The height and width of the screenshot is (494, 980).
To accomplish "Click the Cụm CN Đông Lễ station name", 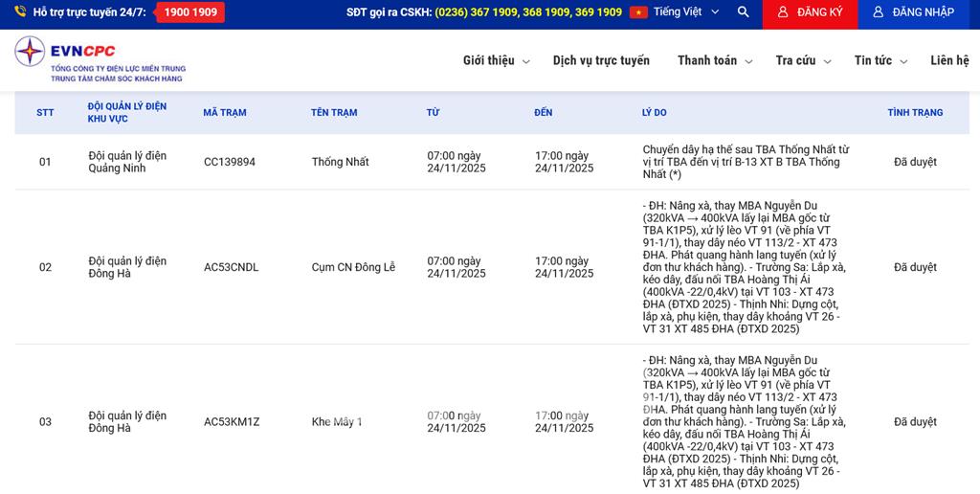I will [353, 267].
